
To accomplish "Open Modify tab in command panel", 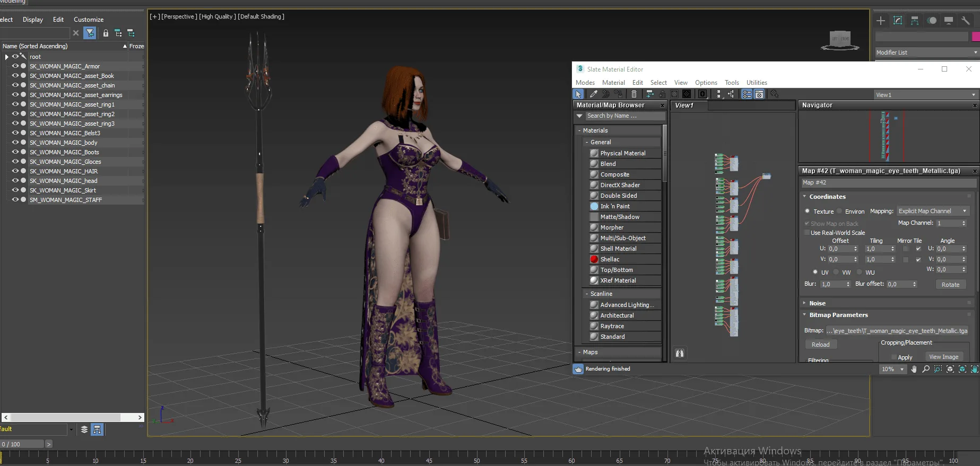I will pos(898,21).
